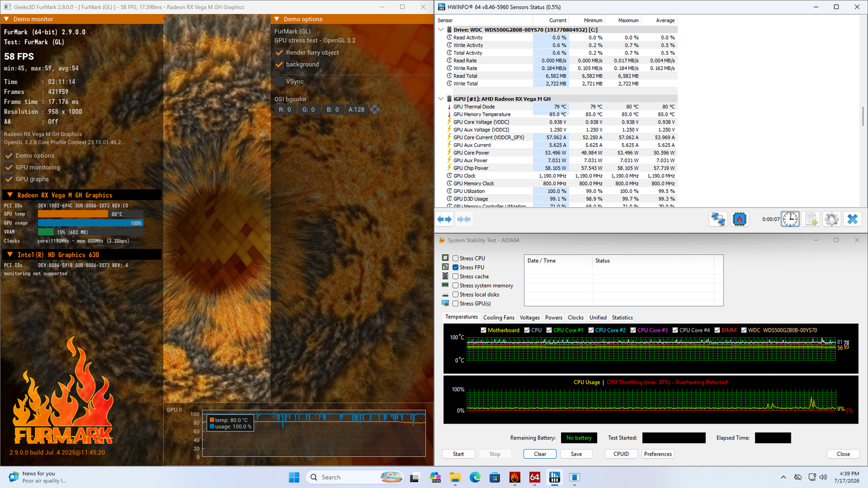Reset HWiNFO min/max with clock icon
868x488 pixels.
[790, 219]
